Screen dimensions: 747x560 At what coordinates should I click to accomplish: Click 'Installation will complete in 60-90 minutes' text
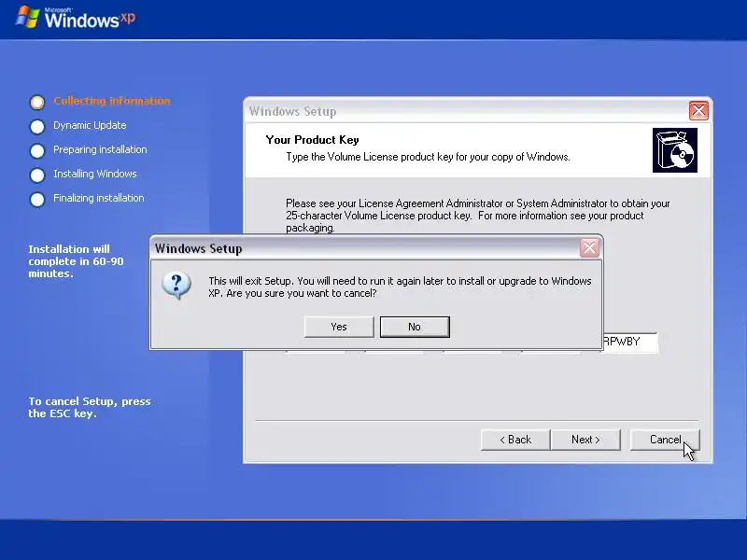tap(76, 261)
